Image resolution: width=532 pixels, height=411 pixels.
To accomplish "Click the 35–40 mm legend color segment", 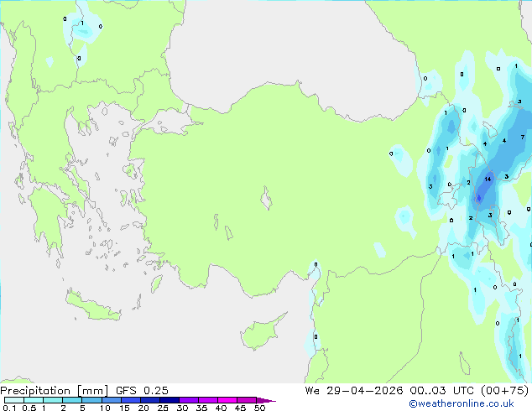I will (207, 400).
